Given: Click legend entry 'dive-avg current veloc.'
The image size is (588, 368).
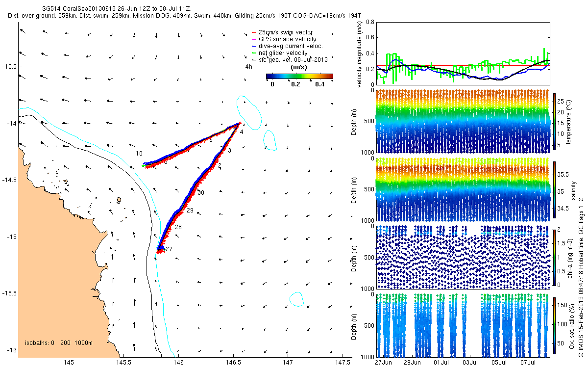Looking at the screenshot, I should [290, 46].
